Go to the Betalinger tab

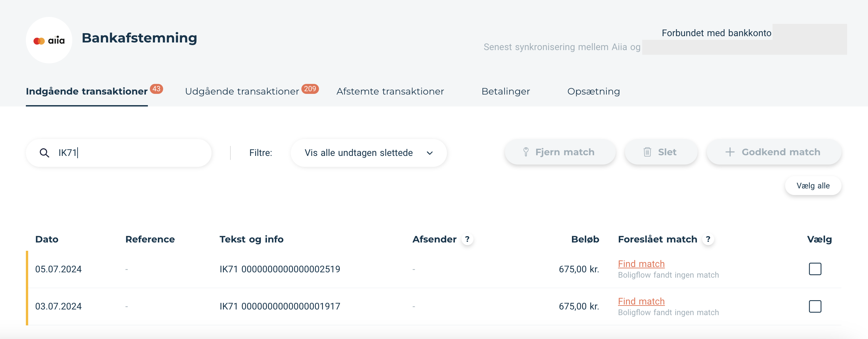coord(505,91)
